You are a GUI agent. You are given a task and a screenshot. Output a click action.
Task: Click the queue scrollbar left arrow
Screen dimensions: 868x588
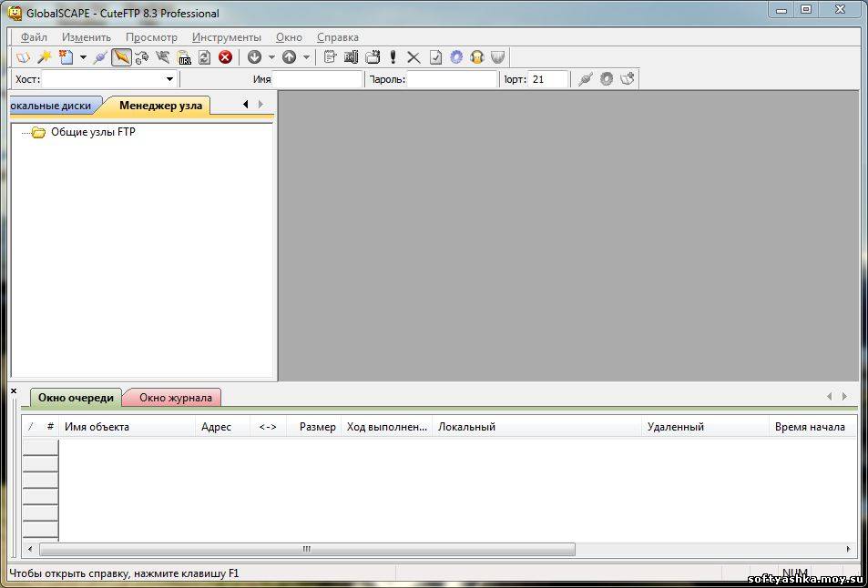30,549
